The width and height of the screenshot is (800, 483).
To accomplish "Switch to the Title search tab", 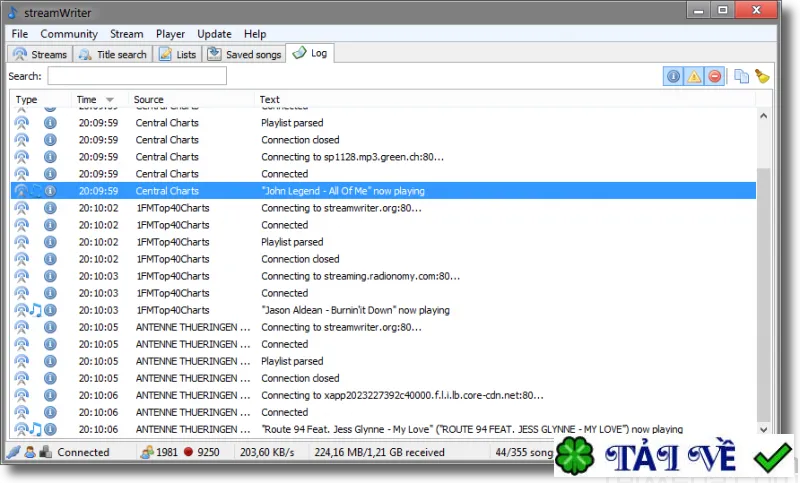I will point(113,54).
